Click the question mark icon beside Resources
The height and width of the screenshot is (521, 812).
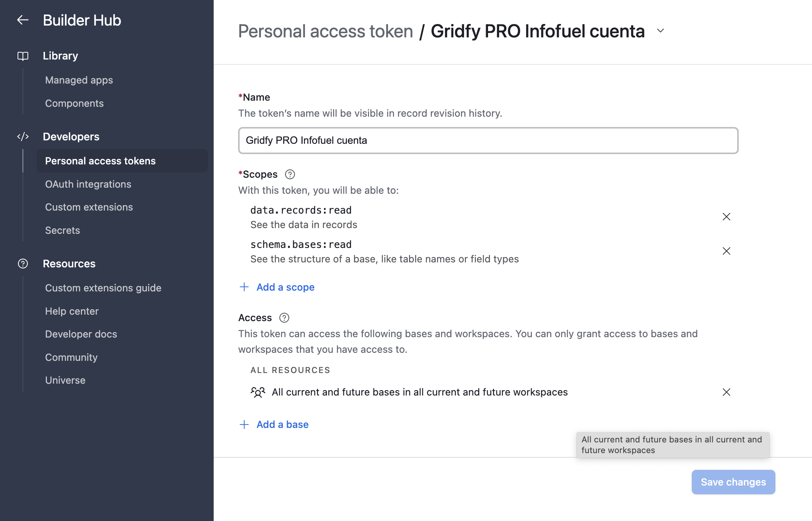tap(23, 263)
